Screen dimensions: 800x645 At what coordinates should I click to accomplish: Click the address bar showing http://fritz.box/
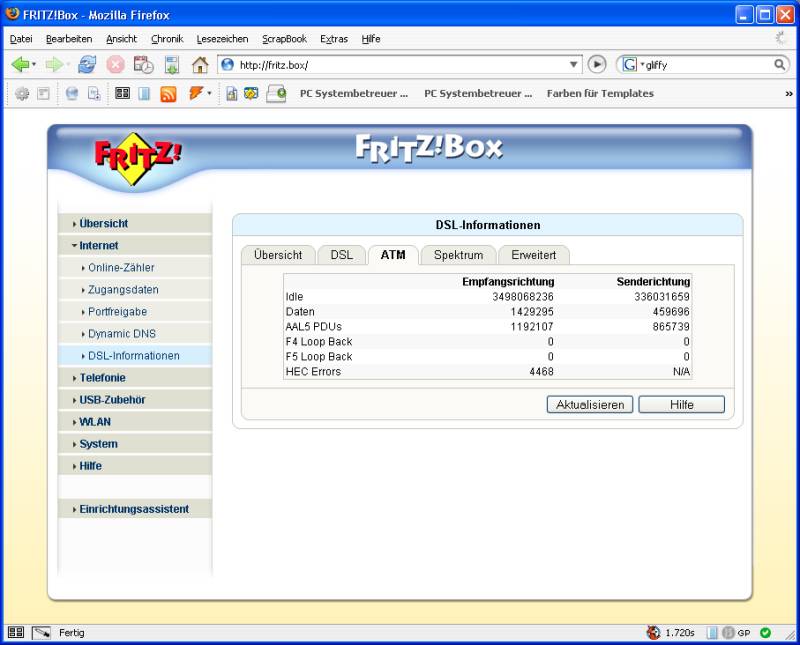coord(399,65)
